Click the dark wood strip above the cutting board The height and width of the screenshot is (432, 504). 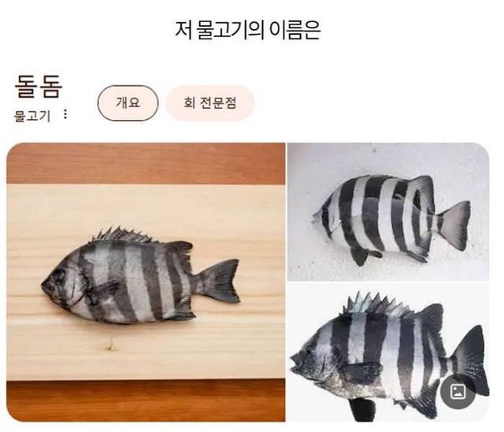pyautogui.click(x=146, y=163)
